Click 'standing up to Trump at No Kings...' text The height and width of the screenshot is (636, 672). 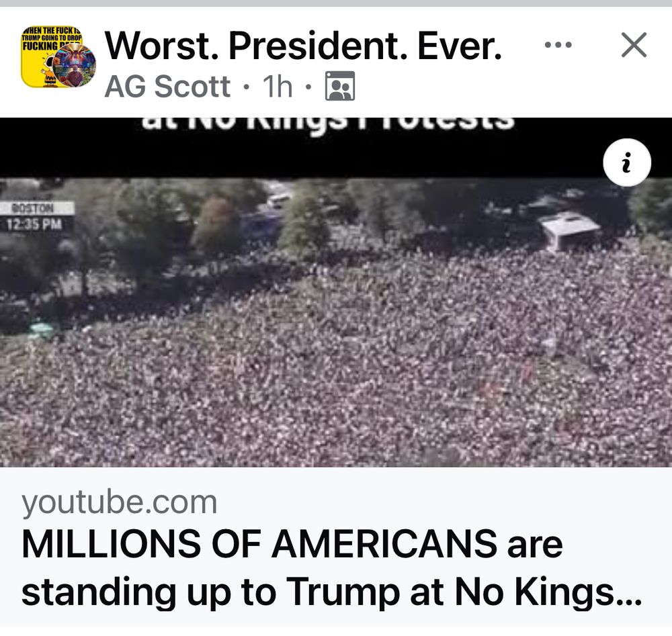coord(332,592)
